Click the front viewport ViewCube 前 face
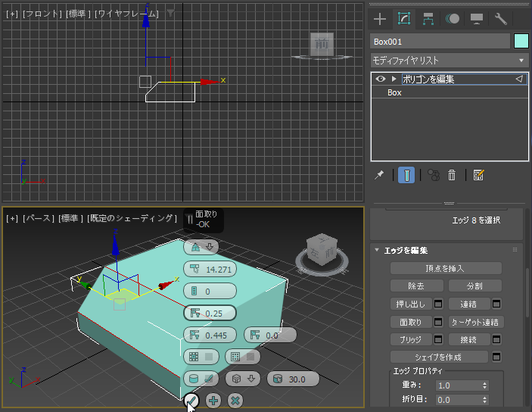 click(x=322, y=43)
